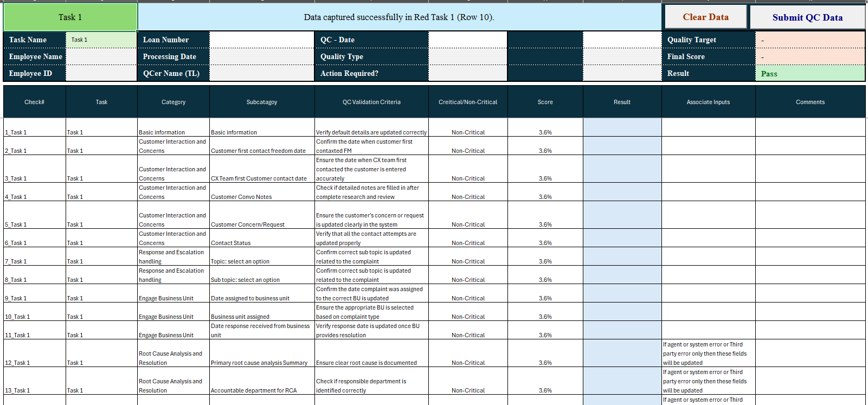Click the Result cell in row 10_Task 1

tap(622, 312)
